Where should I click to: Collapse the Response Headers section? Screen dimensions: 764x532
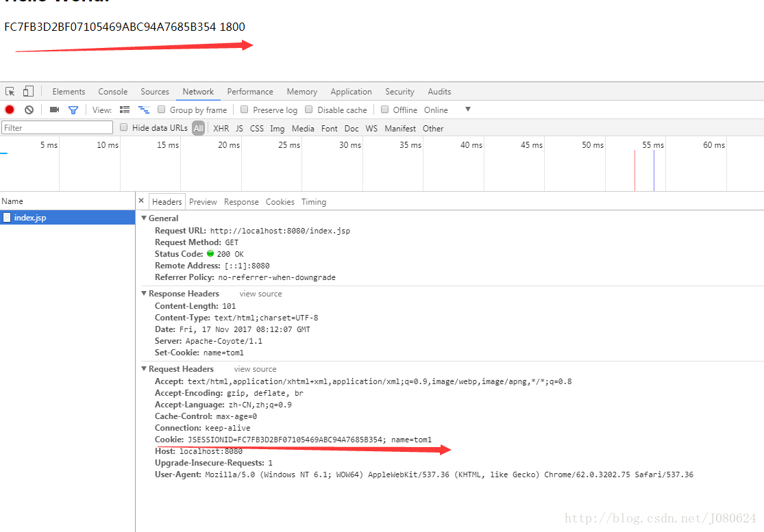click(x=144, y=294)
